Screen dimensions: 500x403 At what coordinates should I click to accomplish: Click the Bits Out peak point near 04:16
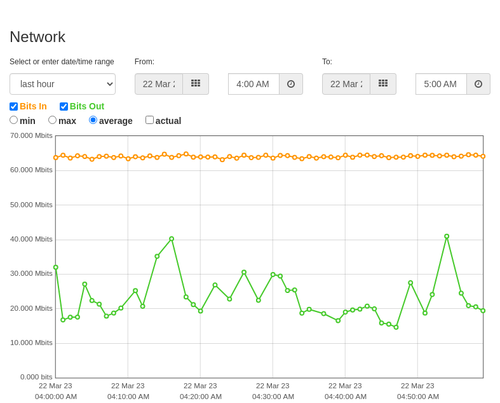pyautogui.click(x=172, y=239)
